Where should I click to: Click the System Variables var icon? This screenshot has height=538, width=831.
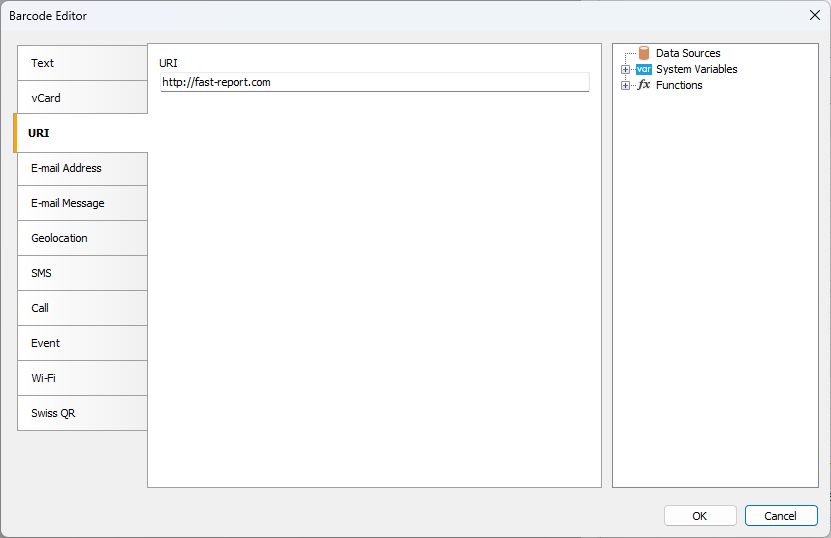click(x=644, y=69)
